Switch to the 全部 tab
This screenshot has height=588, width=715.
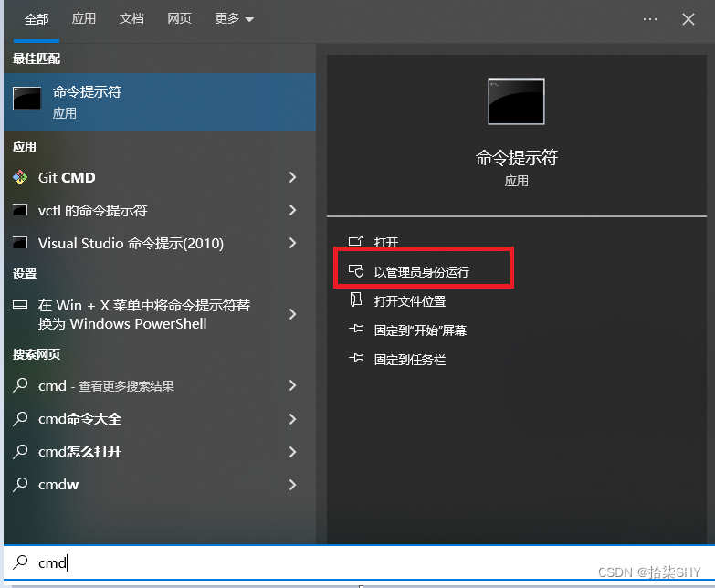37,19
